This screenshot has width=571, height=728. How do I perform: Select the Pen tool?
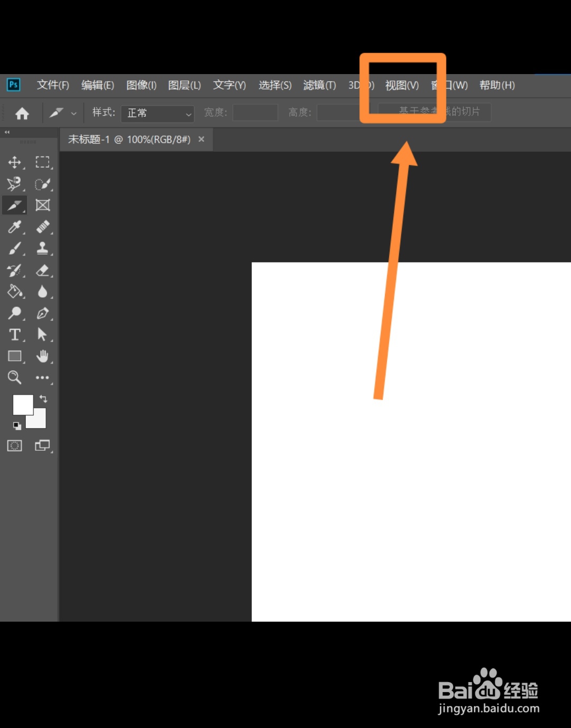pyautogui.click(x=43, y=313)
